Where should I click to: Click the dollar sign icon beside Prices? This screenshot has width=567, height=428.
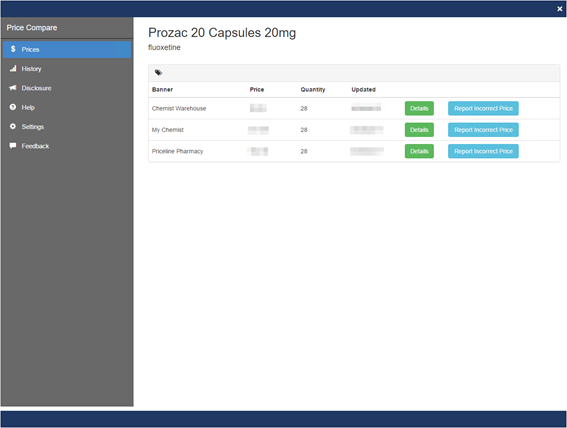click(x=13, y=49)
